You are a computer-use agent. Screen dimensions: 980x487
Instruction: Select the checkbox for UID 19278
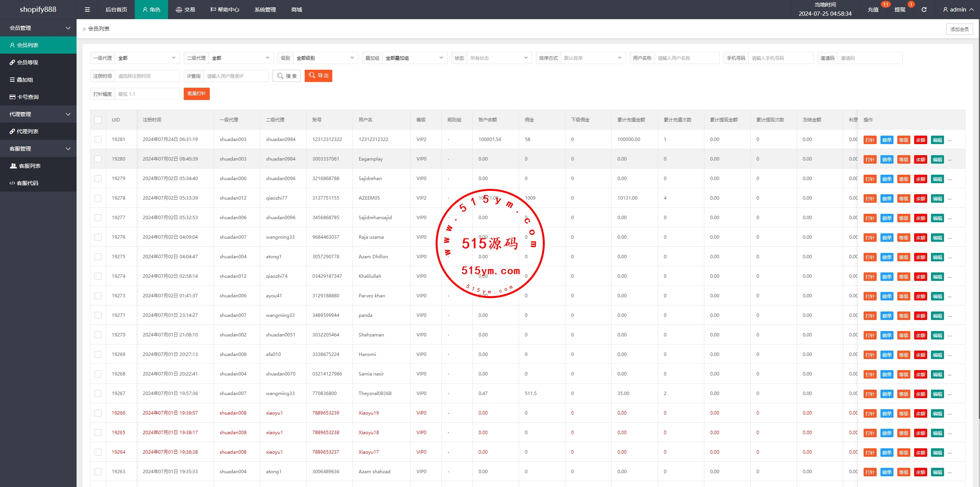pyautogui.click(x=98, y=198)
